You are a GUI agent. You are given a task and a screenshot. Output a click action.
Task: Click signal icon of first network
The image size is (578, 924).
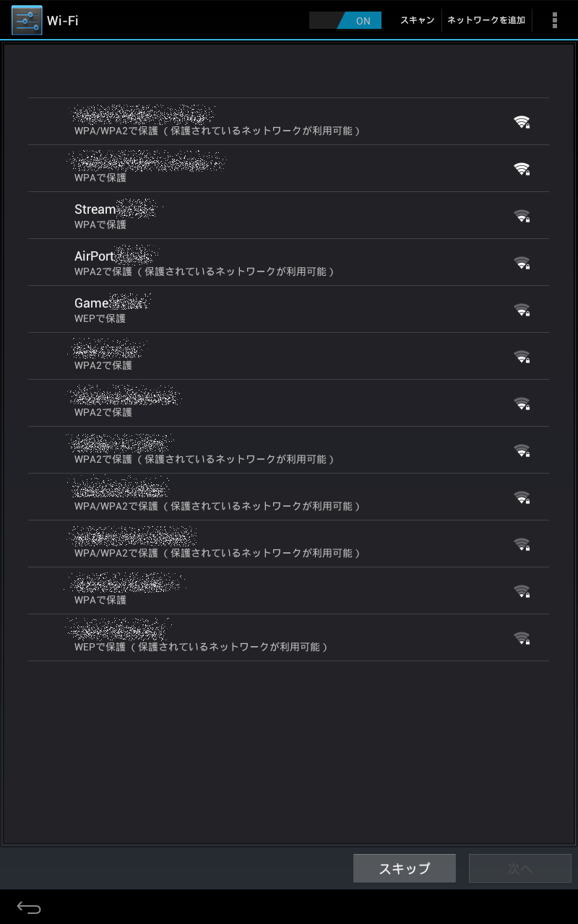point(522,122)
